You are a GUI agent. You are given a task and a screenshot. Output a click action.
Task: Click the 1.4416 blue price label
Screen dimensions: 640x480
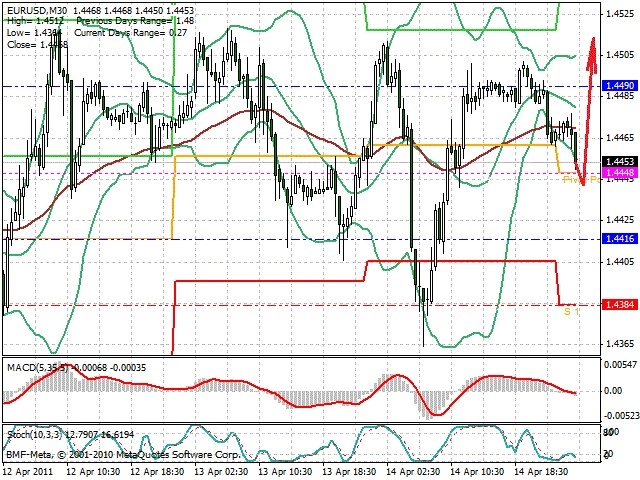[x=620, y=239]
